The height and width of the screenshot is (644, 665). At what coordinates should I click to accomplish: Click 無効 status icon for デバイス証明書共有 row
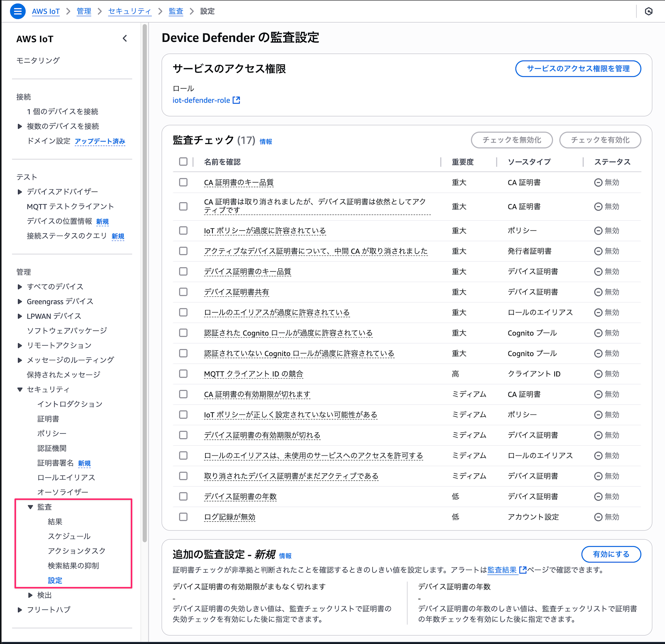598,292
